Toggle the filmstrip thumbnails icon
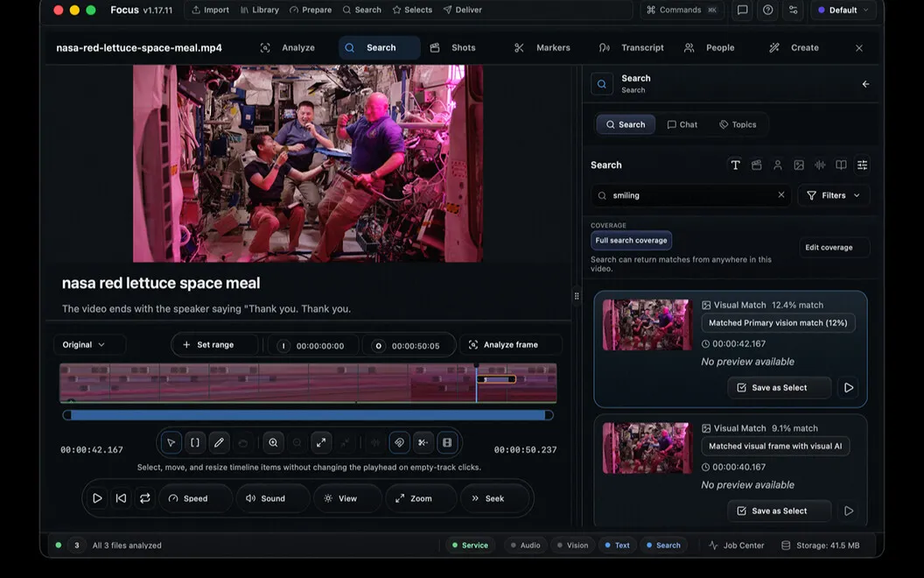Image resolution: width=924 pixels, height=578 pixels. point(447,442)
